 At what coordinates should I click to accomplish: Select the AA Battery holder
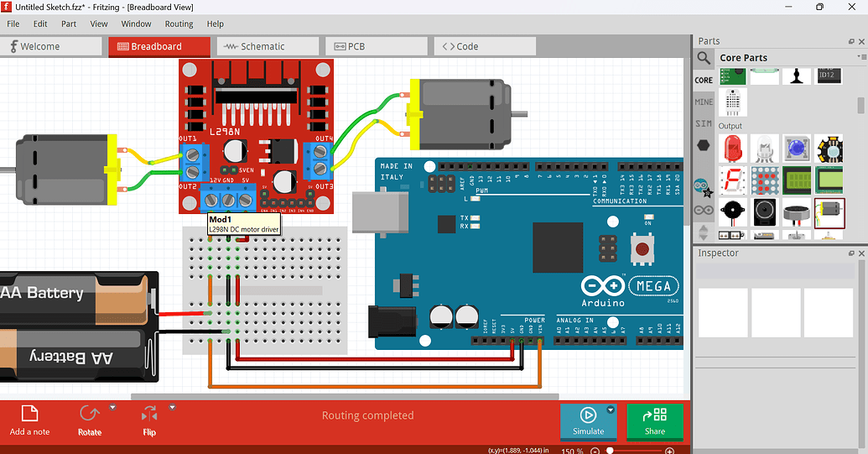(79, 326)
